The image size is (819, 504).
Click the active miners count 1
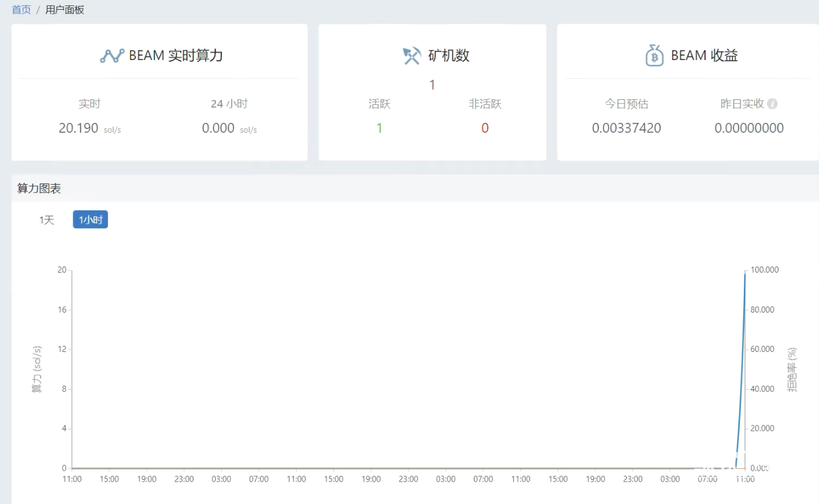tap(379, 128)
